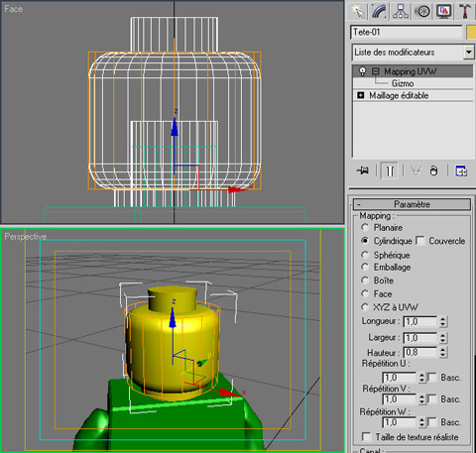Select Boîte mapping option
The width and height of the screenshot is (476, 453).
(x=365, y=281)
